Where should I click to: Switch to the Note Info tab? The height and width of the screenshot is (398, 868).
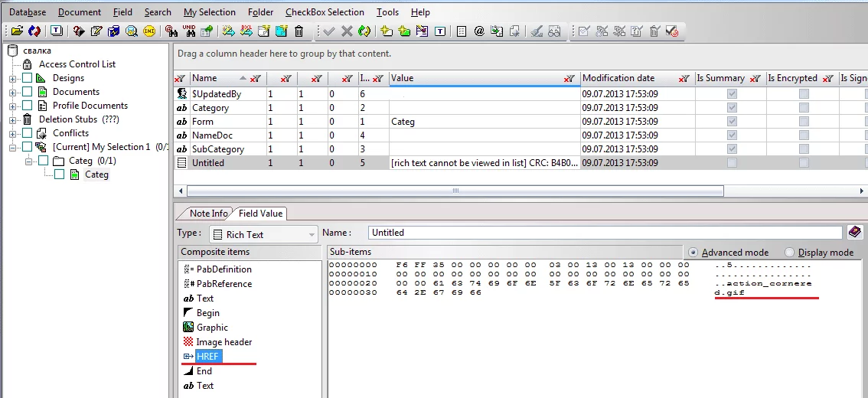pyautogui.click(x=208, y=214)
